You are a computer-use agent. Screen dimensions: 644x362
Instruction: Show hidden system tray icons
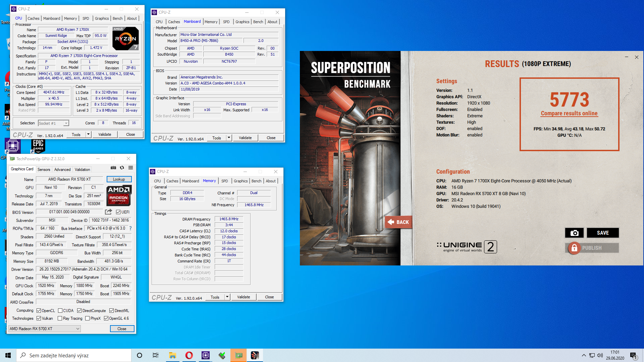pos(584,355)
